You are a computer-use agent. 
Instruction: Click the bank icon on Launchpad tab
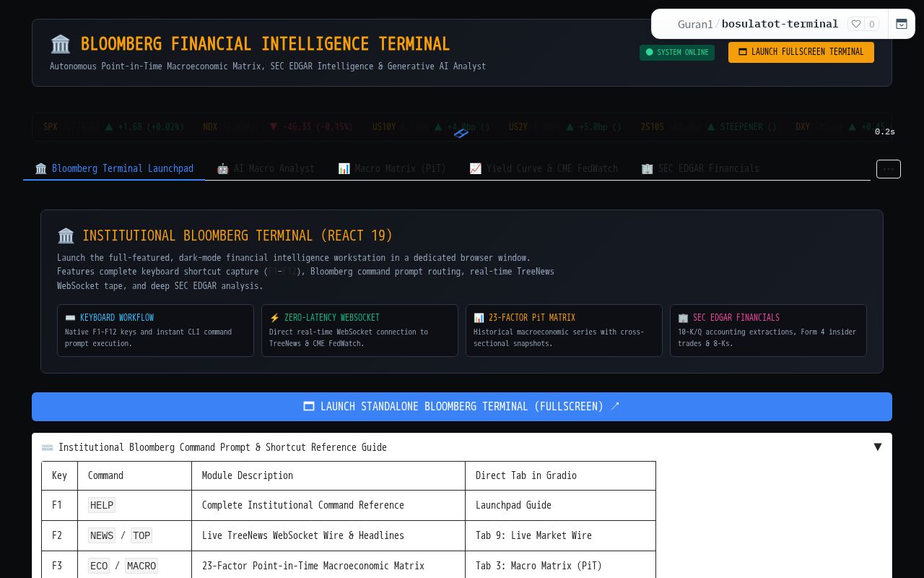coord(40,168)
